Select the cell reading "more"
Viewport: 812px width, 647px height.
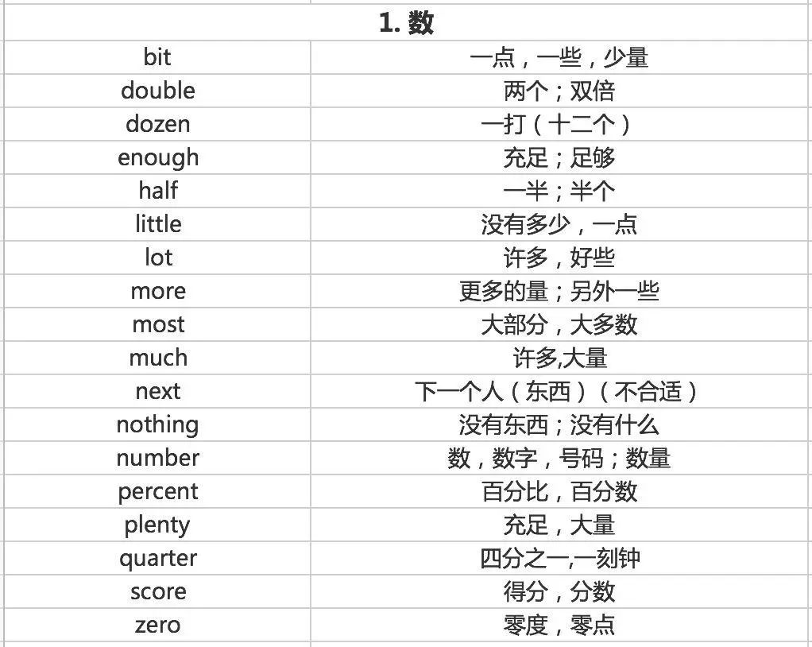click(157, 291)
